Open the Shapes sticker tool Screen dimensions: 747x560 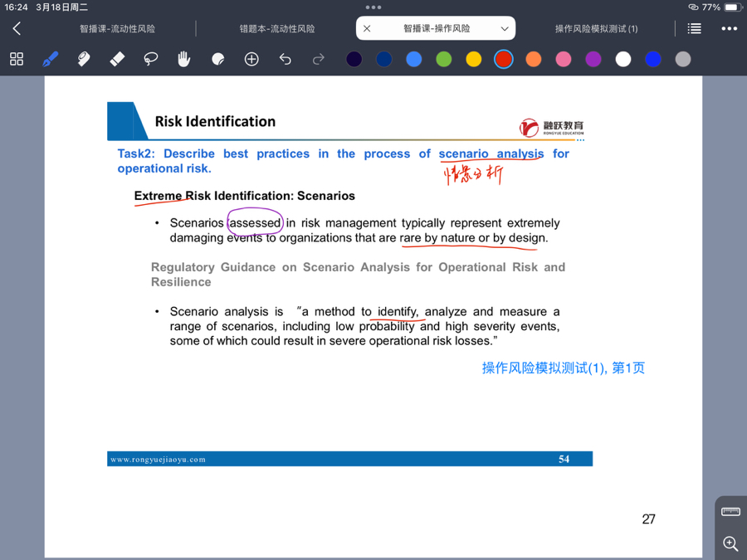217,59
